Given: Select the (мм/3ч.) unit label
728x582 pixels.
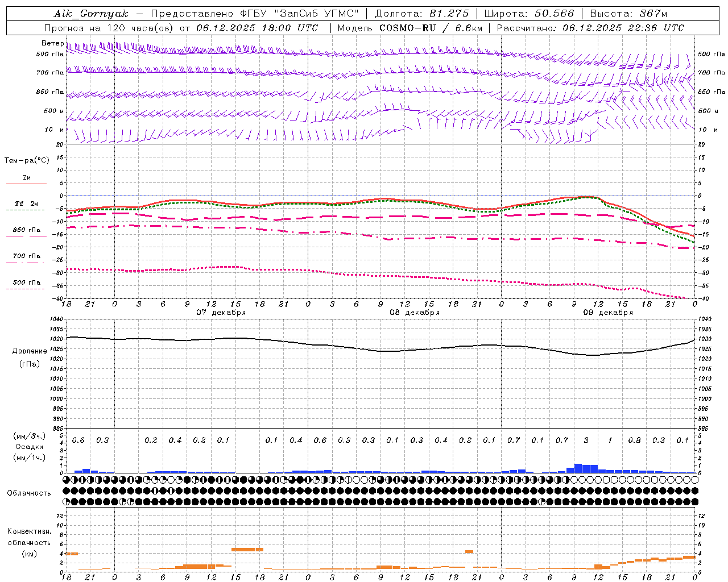Looking at the screenshot, I should click(29, 436).
